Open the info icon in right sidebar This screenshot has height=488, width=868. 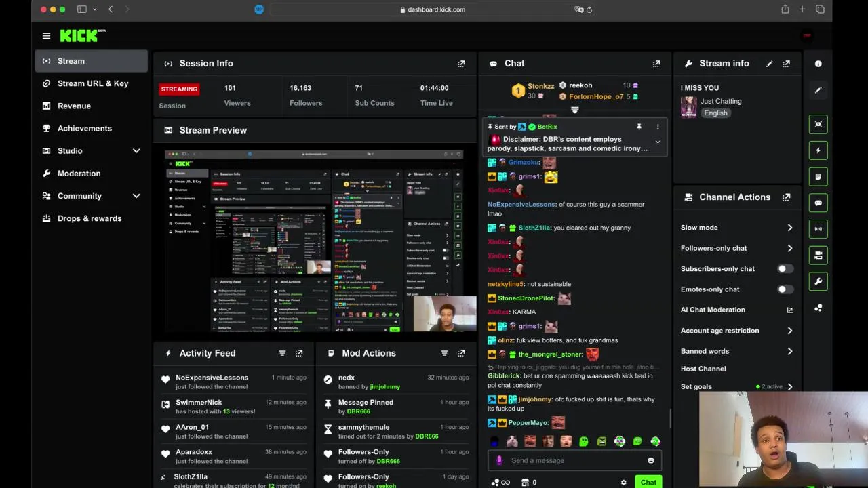coord(818,64)
